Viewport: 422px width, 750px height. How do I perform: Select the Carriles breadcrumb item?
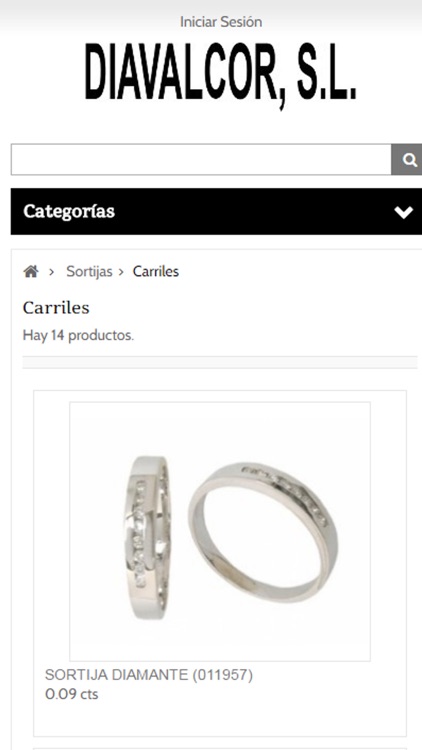click(156, 272)
